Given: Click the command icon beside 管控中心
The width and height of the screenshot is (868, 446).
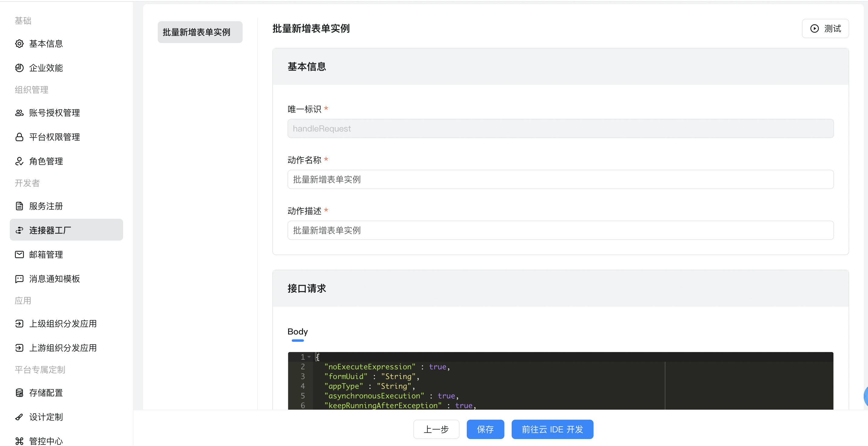Looking at the screenshot, I should [19, 441].
